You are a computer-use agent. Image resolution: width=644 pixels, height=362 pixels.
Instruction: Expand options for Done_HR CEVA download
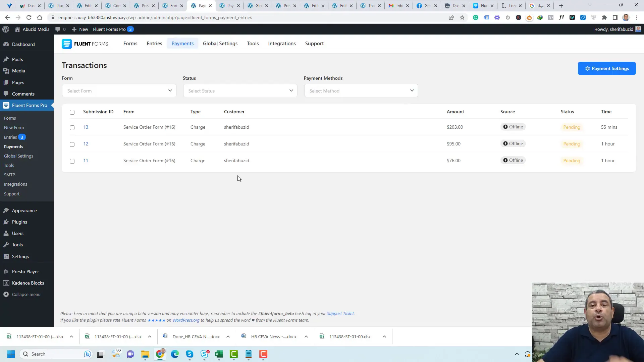pos(228,337)
